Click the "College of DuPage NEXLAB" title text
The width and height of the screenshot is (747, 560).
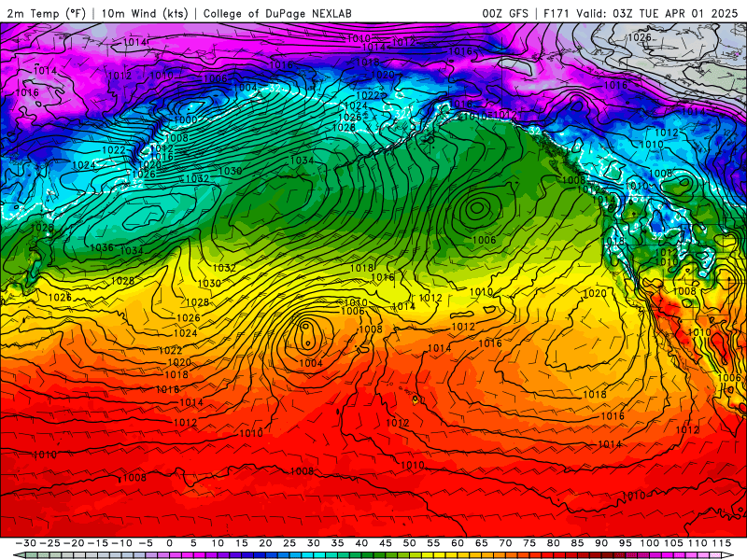click(277, 13)
